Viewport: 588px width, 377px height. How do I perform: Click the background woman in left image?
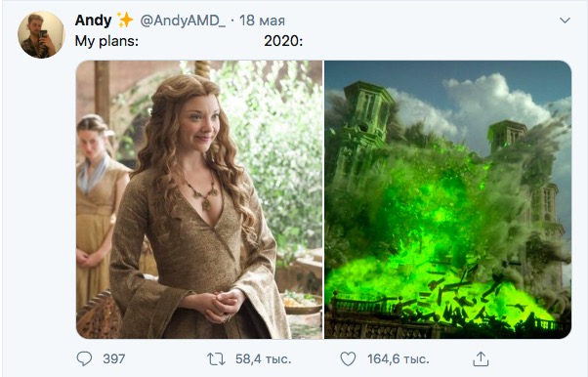[98, 210]
